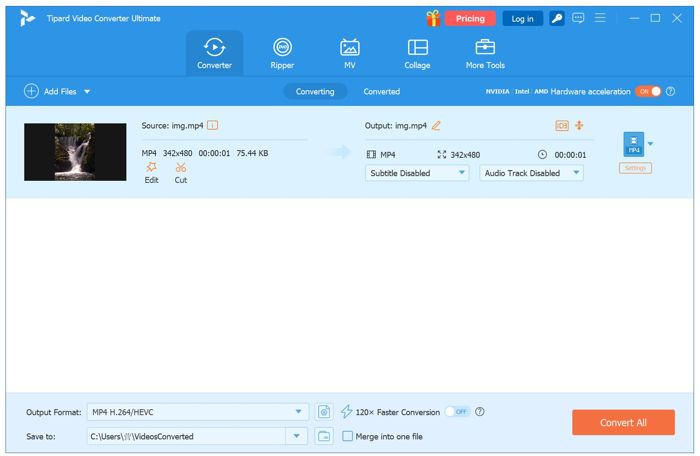Check Merge into one file
This screenshot has height=456, width=700.
[x=347, y=436]
